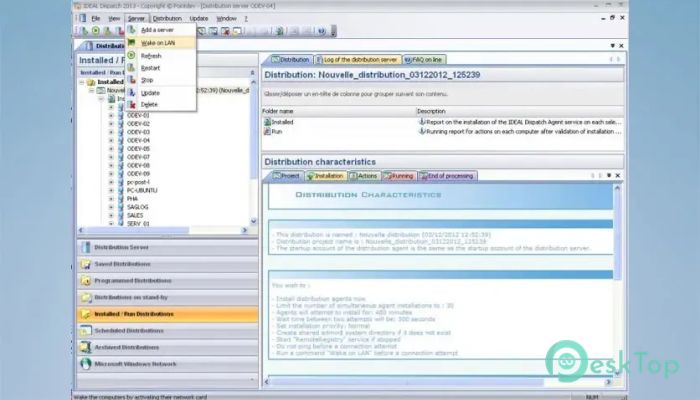This screenshot has height=400, width=700.
Task: Click the tree scrollbar down arrow
Action: [x=254, y=221]
